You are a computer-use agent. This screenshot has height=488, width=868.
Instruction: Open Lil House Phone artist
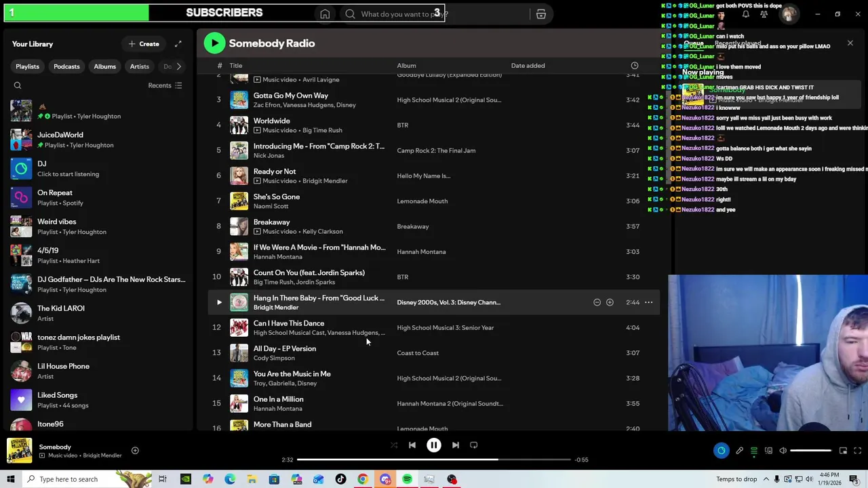click(98, 371)
